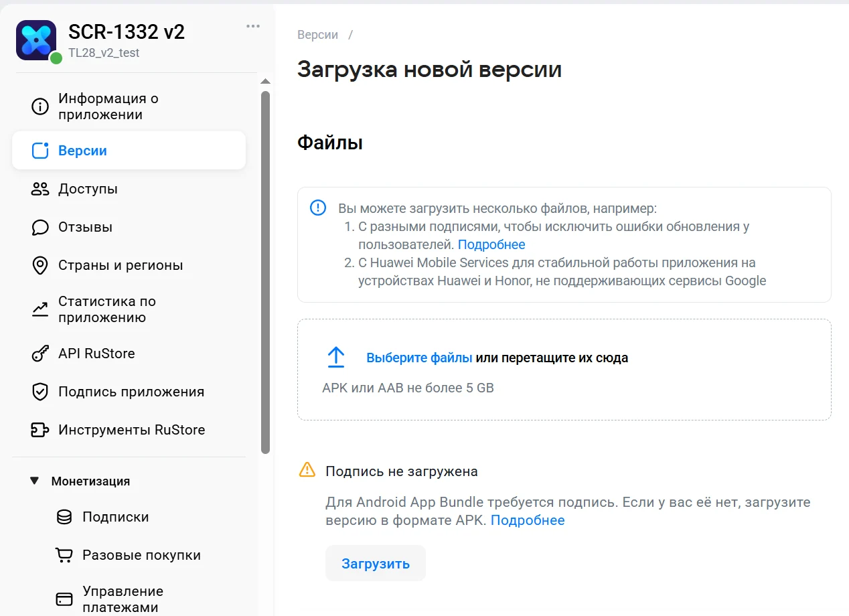Image resolution: width=849 pixels, height=616 pixels.
Task: Click the people icon next to Доступы
Action: 40,189
